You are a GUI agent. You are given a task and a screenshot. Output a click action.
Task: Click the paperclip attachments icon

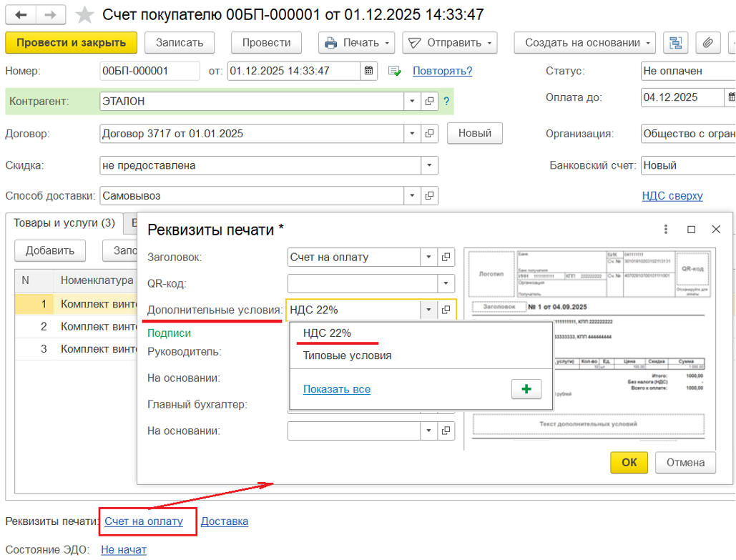707,43
